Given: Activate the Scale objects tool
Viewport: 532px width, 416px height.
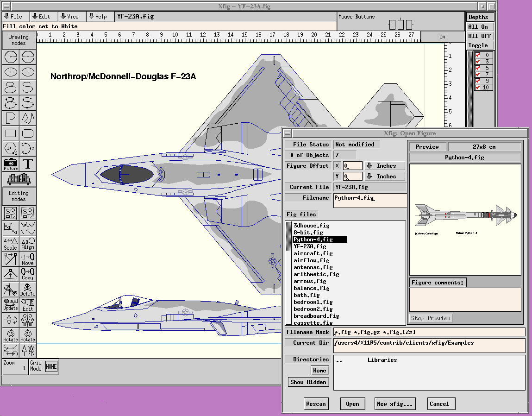Looking at the screenshot, I should pyautogui.click(x=11, y=244).
